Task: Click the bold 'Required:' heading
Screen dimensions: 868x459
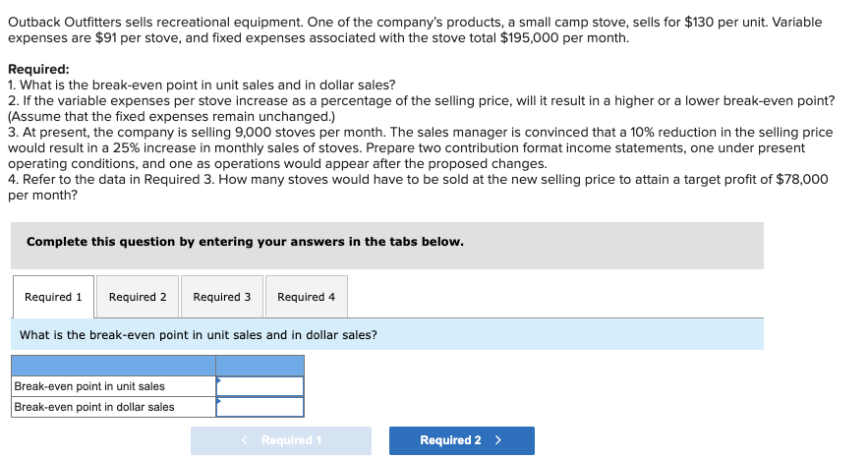Action: point(38,69)
